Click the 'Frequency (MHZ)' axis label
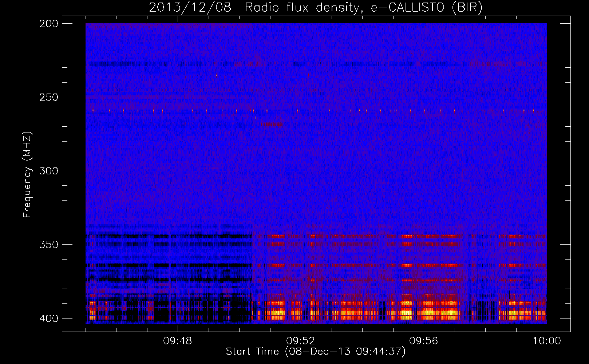 coord(27,175)
